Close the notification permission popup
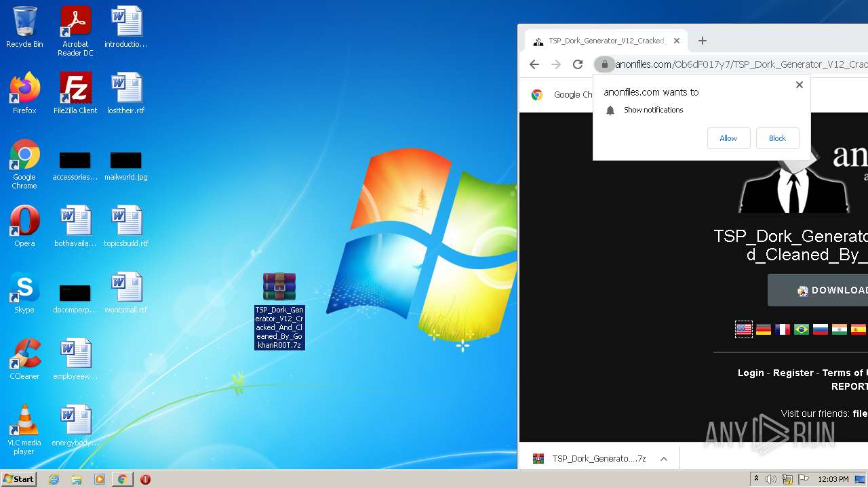Viewport: 868px width, 488px height. (800, 85)
